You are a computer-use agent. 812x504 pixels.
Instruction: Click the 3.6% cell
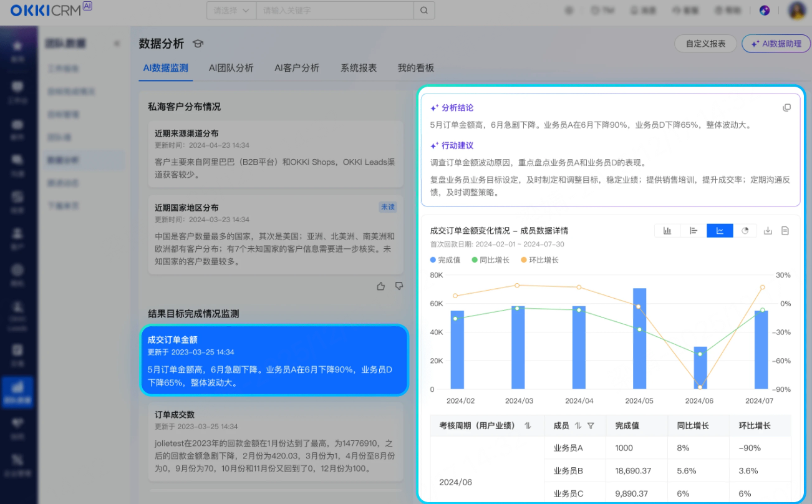point(760,471)
